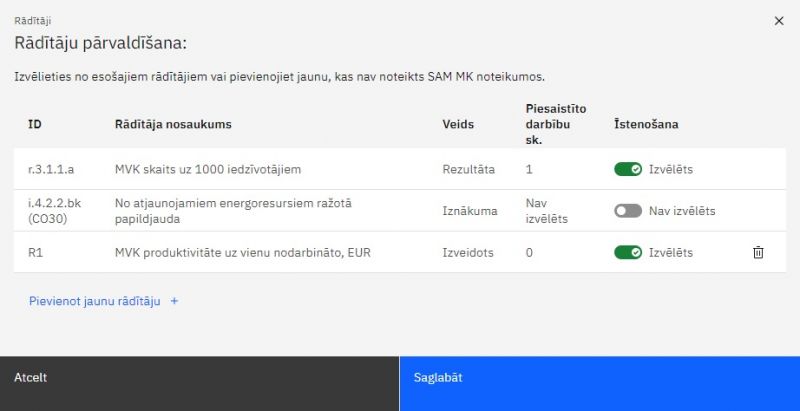Click the Nav izvēlēts status label
The height and width of the screenshot is (411, 800).
click(x=682, y=211)
